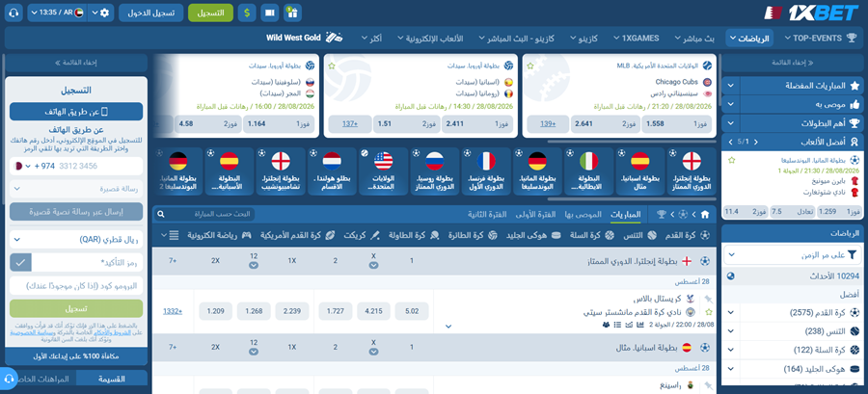Open +1332 more markets link
This screenshot has width=868, height=394.
(x=173, y=311)
